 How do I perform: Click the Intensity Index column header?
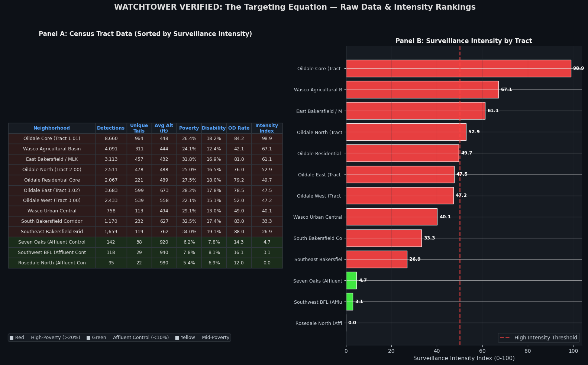point(267,128)
